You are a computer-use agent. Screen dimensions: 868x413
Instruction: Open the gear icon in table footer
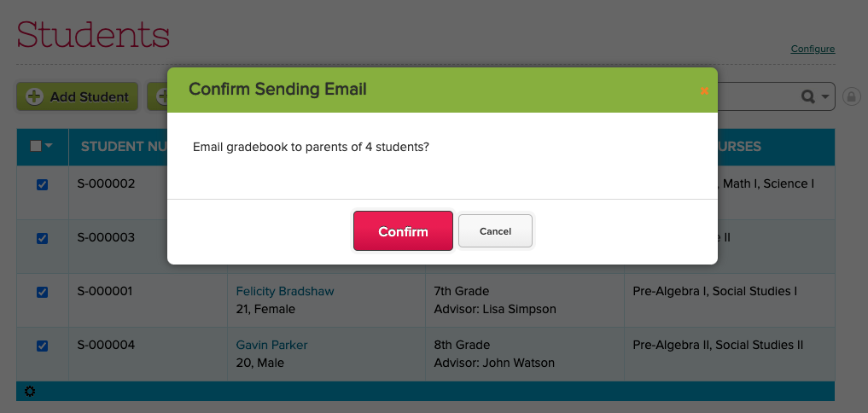click(x=31, y=392)
